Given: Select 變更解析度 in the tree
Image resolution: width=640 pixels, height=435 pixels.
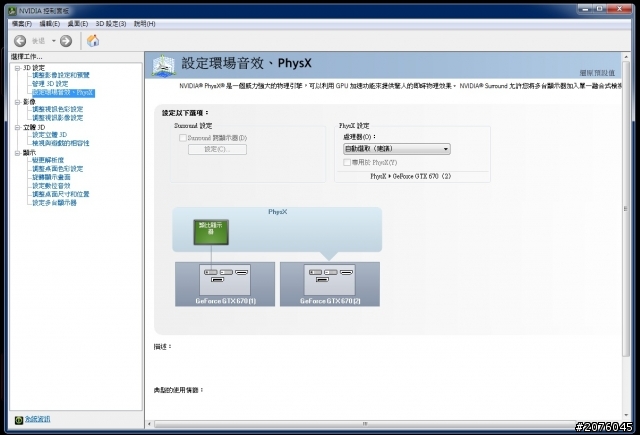Looking at the screenshot, I should pos(48,160).
